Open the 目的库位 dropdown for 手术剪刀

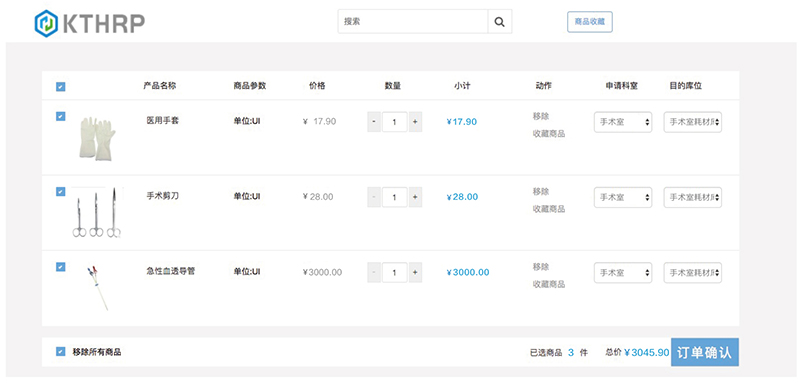point(692,197)
